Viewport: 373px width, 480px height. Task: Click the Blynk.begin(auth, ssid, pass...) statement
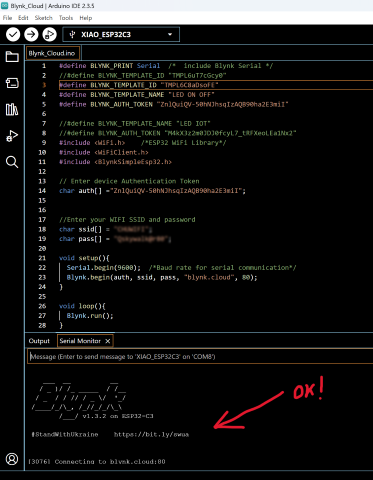162,277
